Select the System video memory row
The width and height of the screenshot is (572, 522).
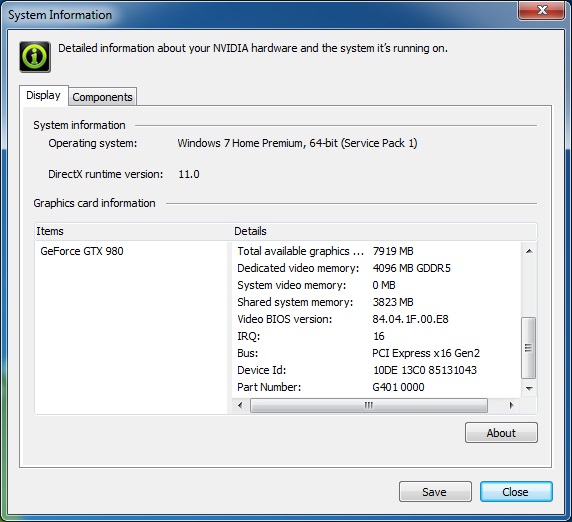point(376,285)
